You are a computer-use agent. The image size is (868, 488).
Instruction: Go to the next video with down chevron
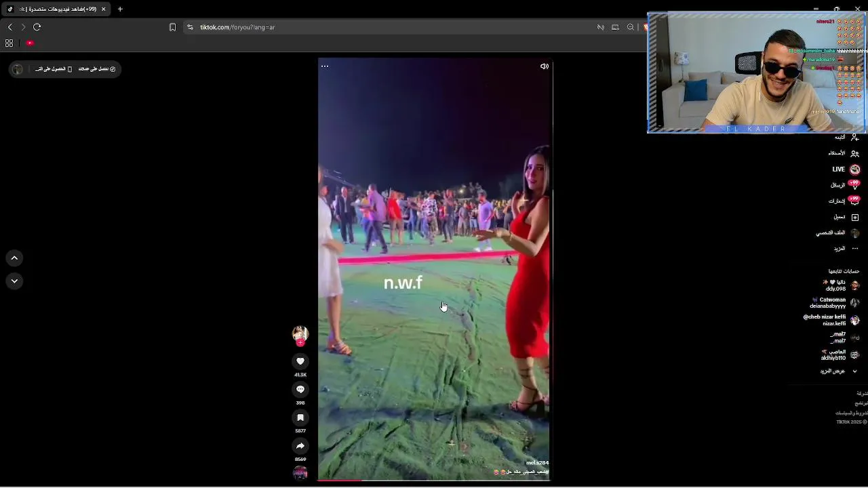[14, 281]
